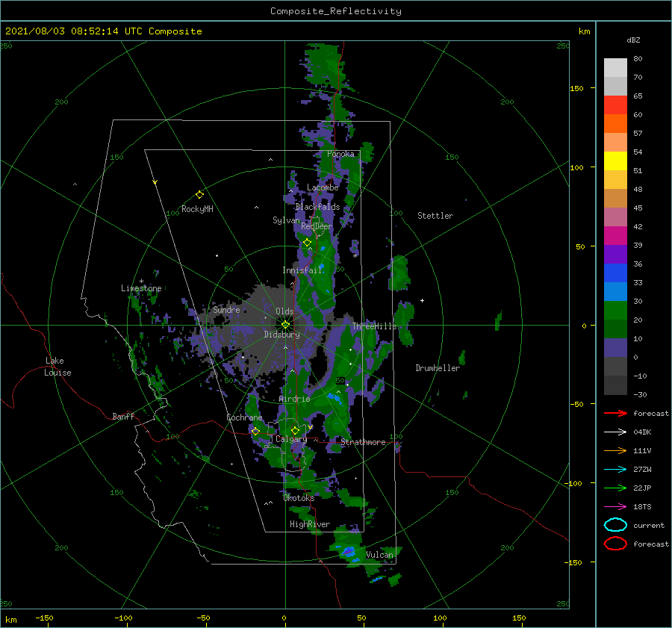The width and height of the screenshot is (672, 628).
Task: Click the 150 tick on right axis
Action: point(576,88)
